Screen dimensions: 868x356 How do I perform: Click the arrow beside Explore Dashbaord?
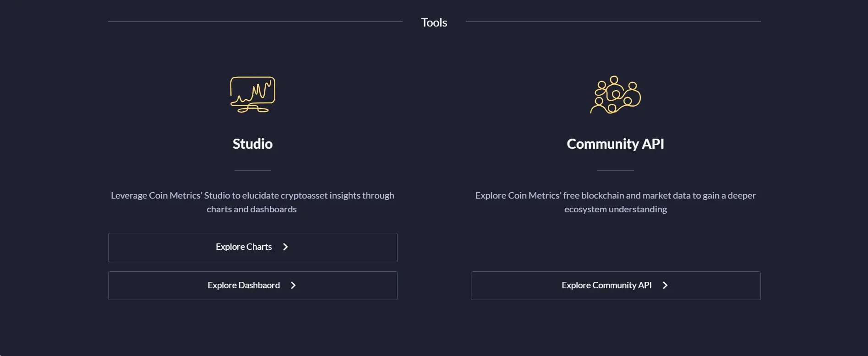293,286
